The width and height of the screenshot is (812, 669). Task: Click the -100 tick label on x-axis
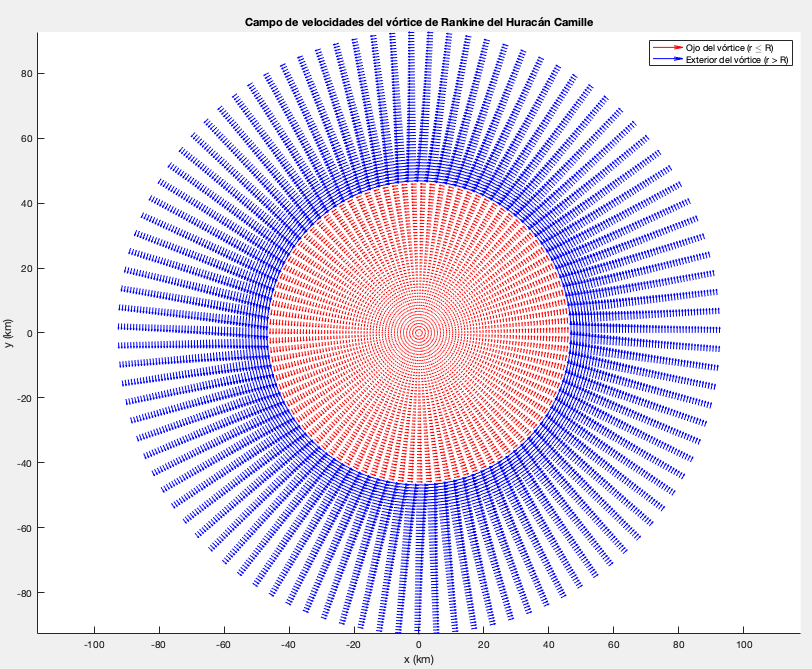pyautogui.click(x=94, y=645)
